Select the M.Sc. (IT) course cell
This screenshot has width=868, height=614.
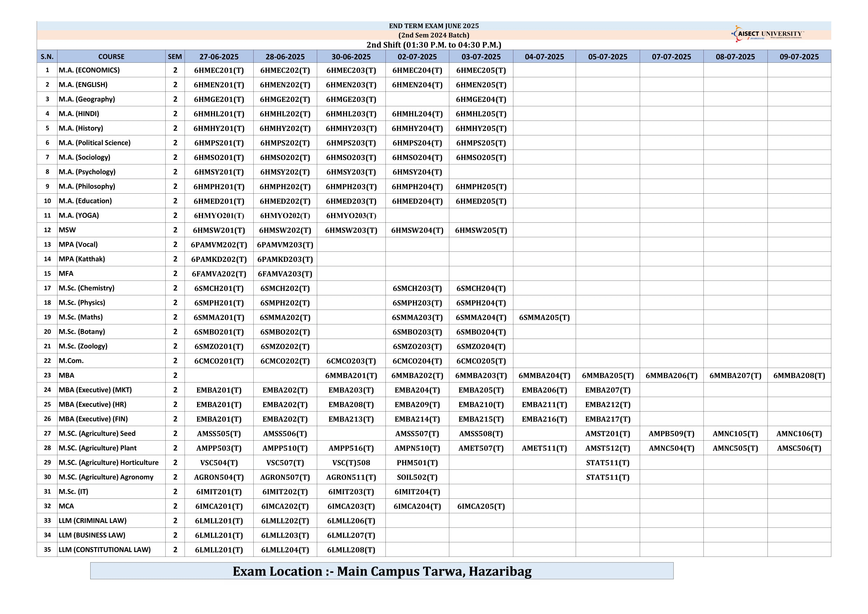(x=111, y=491)
